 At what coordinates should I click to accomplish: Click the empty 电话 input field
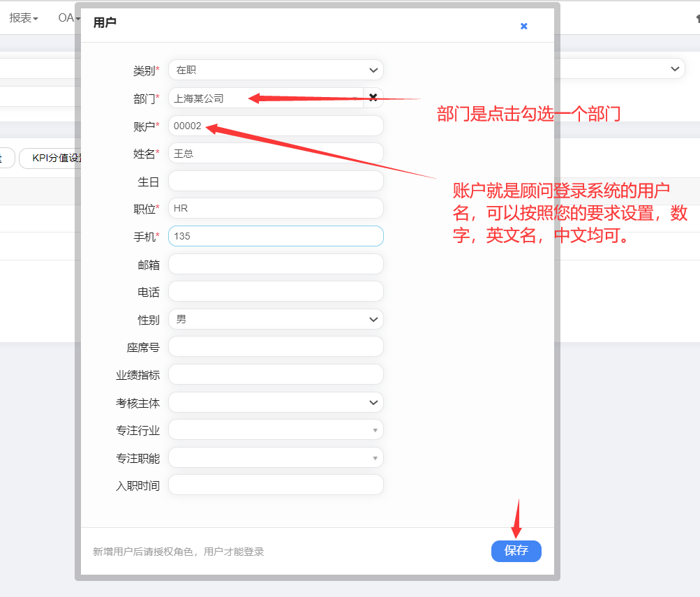pos(276,292)
